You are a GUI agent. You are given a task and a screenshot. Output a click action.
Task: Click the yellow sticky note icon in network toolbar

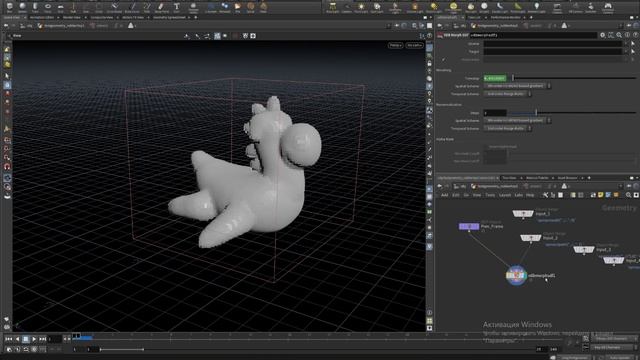pos(600,196)
